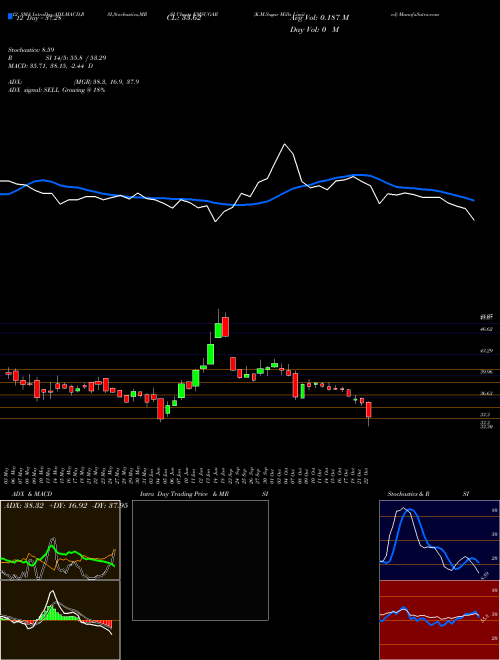Select the "Stochastics: 8.59" reading
Viewport: 500px width, 660px height.
click(x=31, y=50)
